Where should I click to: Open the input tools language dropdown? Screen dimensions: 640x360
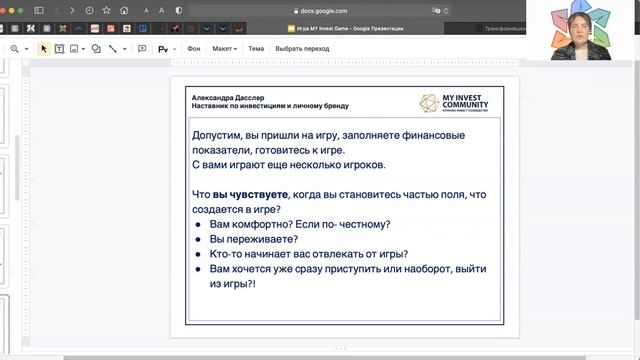pos(174,49)
